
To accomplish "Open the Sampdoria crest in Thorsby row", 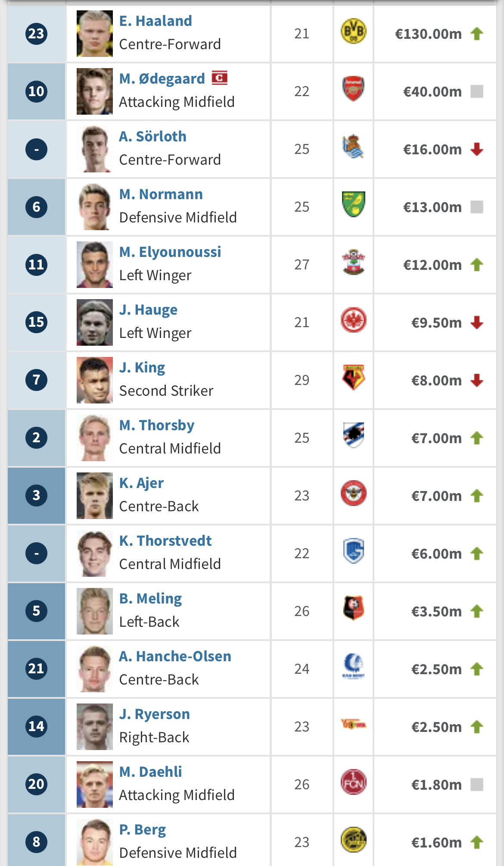I will click(x=353, y=436).
